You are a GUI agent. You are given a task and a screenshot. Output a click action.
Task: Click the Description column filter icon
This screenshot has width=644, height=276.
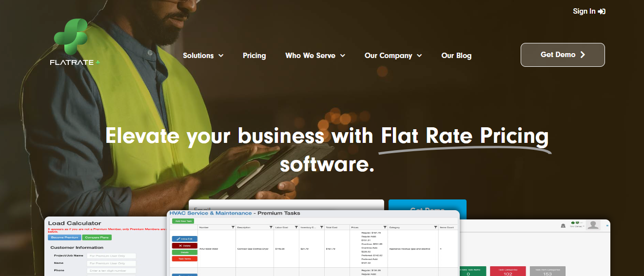click(271, 227)
